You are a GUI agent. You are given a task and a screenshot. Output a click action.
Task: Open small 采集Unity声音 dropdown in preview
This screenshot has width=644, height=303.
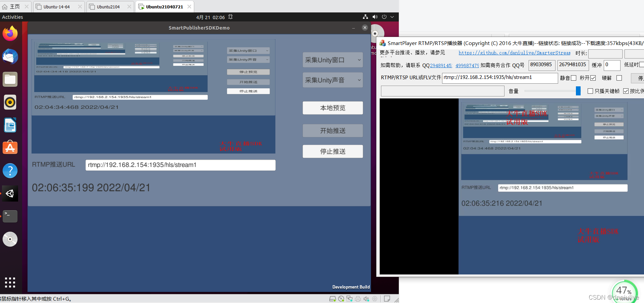248,59
